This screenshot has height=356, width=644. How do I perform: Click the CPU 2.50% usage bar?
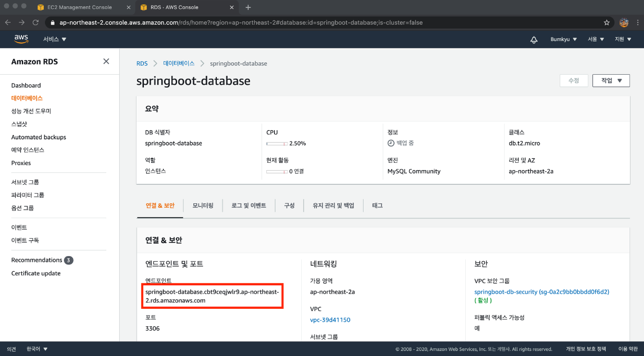[277, 144]
